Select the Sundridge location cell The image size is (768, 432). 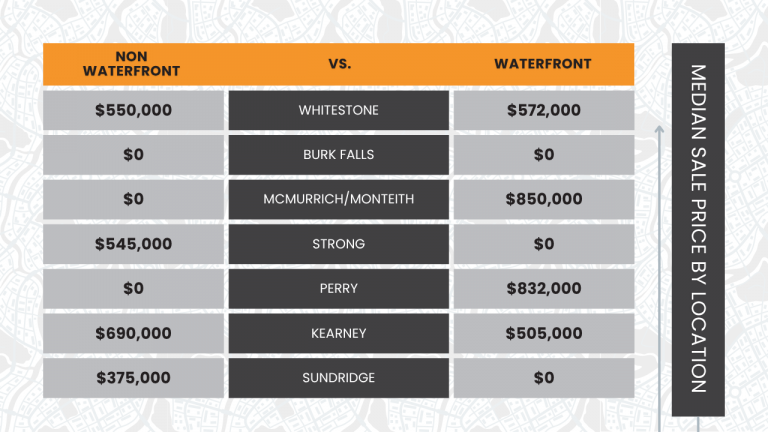click(339, 378)
